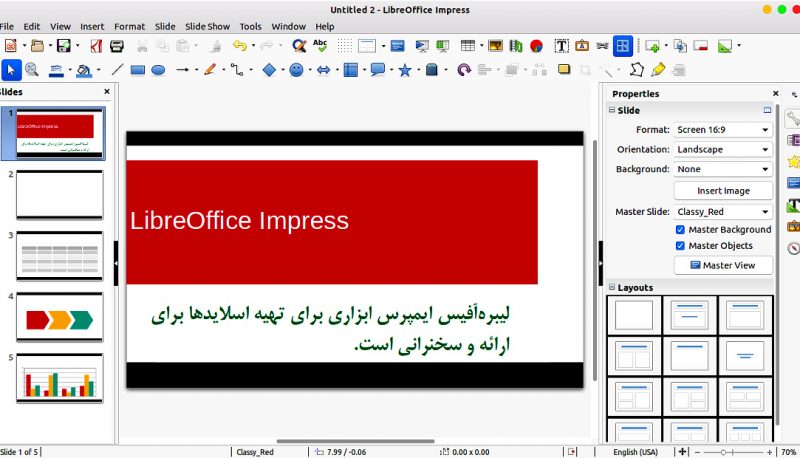Viewport: 800px width, 458px height.
Task: Click the Save document icon
Action: point(64,46)
